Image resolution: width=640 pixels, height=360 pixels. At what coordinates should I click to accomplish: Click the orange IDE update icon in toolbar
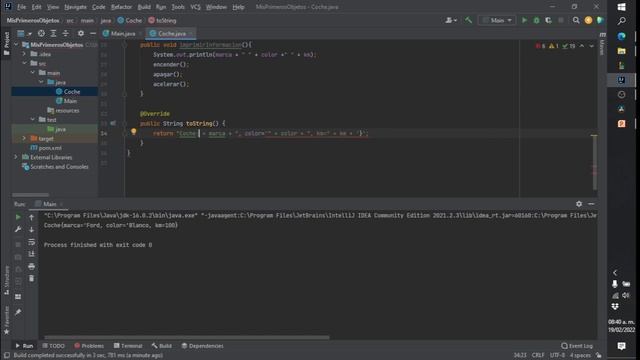pos(588,20)
